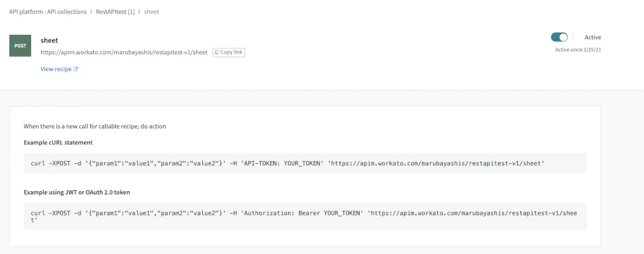This screenshot has height=254, width=644.
Task: Go to API platform : API collections breadcrumb
Action: (48, 11)
